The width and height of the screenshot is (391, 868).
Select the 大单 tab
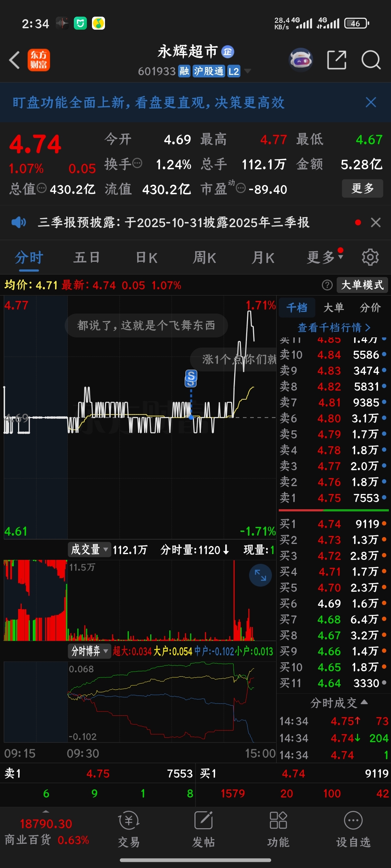(333, 307)
